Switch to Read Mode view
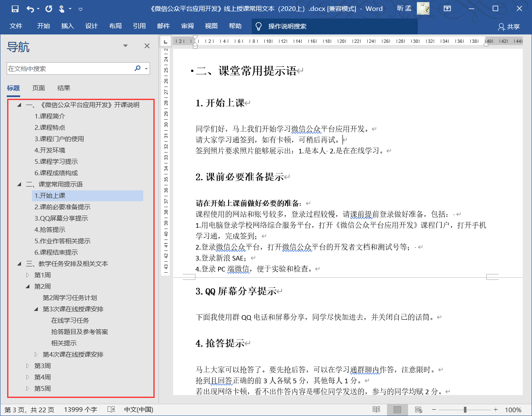532x416 pixels. (377, 410)
